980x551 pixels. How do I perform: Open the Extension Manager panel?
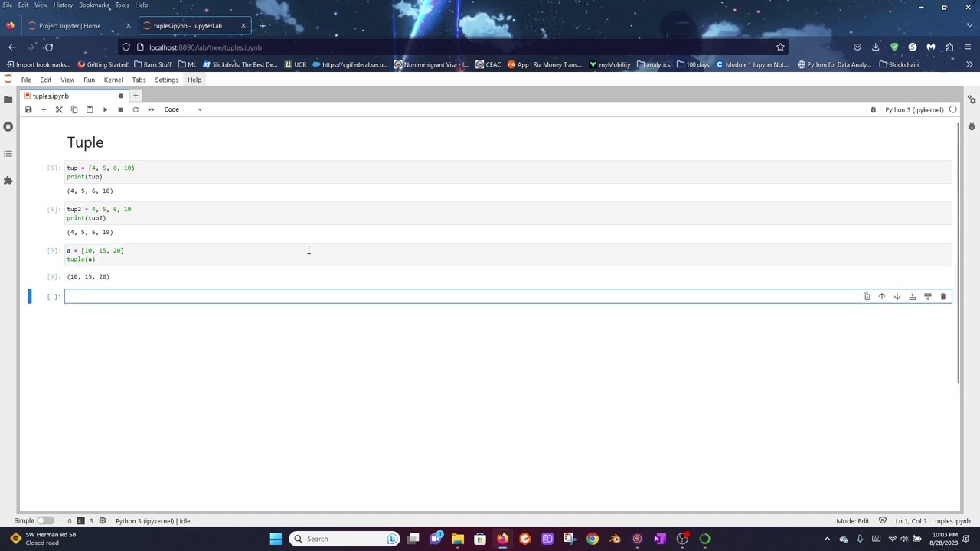[8, 181]
